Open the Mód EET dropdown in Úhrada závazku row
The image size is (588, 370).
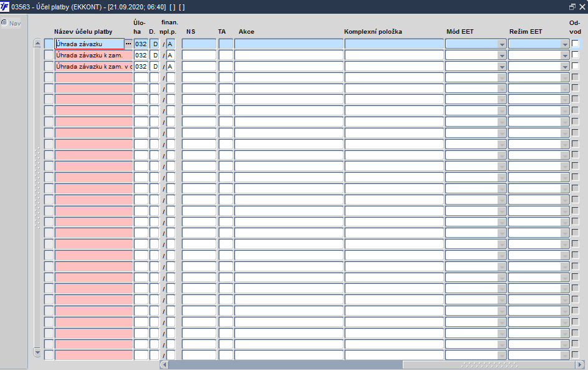tap(502, 44)
